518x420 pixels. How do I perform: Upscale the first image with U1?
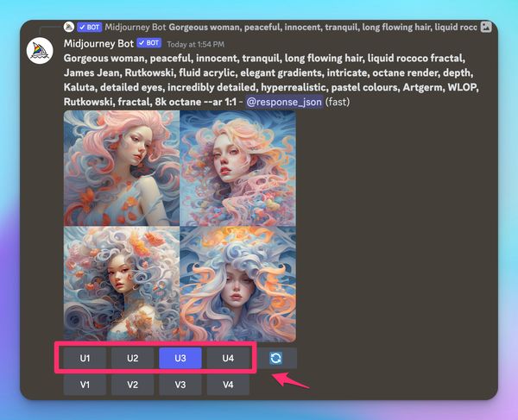click(x=85, y=357)
